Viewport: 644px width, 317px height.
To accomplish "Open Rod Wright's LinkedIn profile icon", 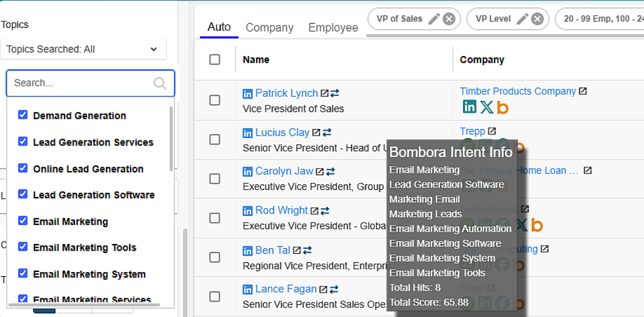I will 247,211.
